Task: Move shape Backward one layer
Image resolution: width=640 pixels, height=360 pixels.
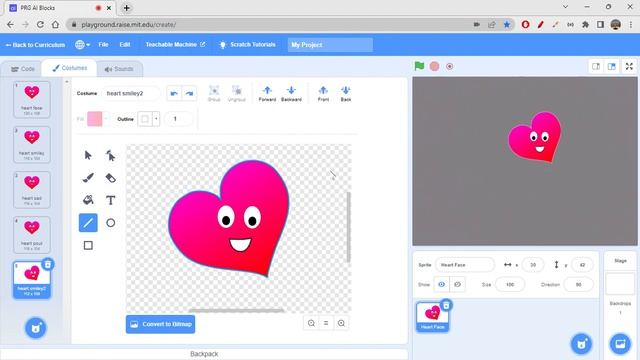Action: [291, 93]
